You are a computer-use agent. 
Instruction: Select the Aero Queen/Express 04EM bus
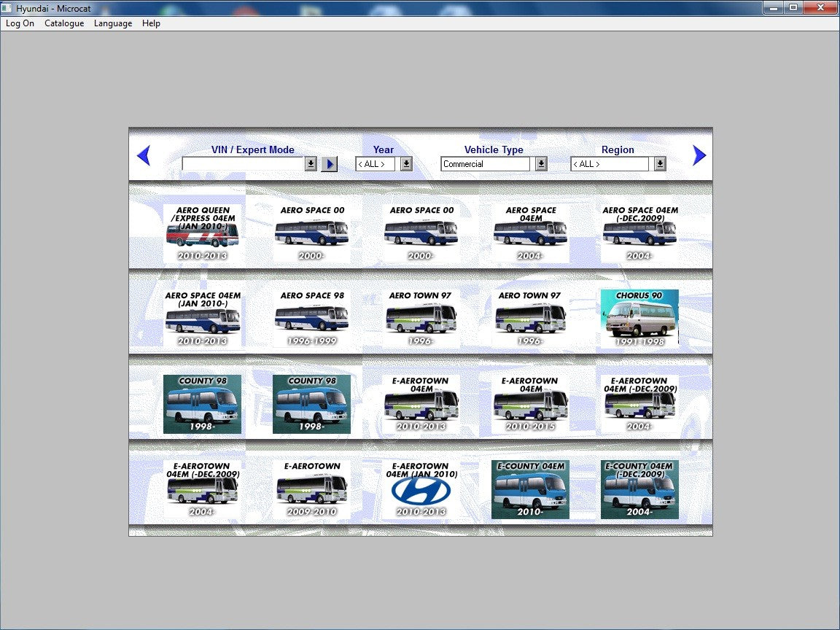202,233
